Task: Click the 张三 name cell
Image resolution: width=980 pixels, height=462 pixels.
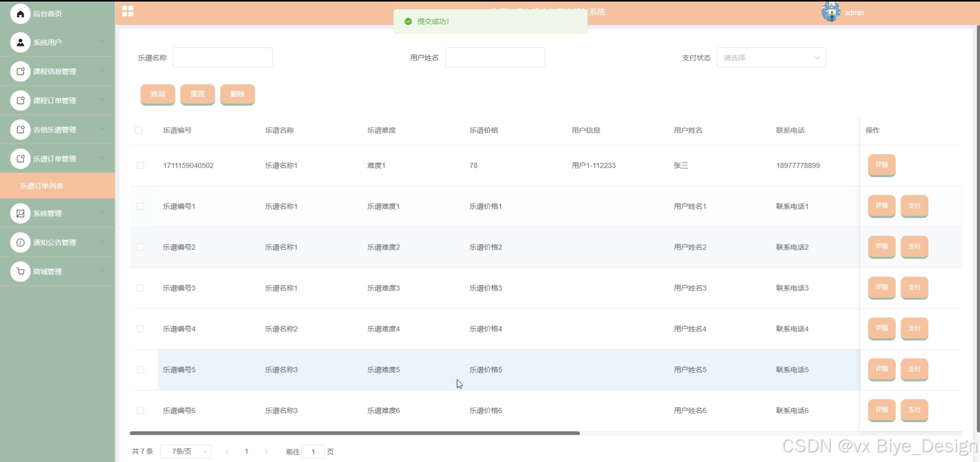Action: pyautogui.click(x=681, y=165)
